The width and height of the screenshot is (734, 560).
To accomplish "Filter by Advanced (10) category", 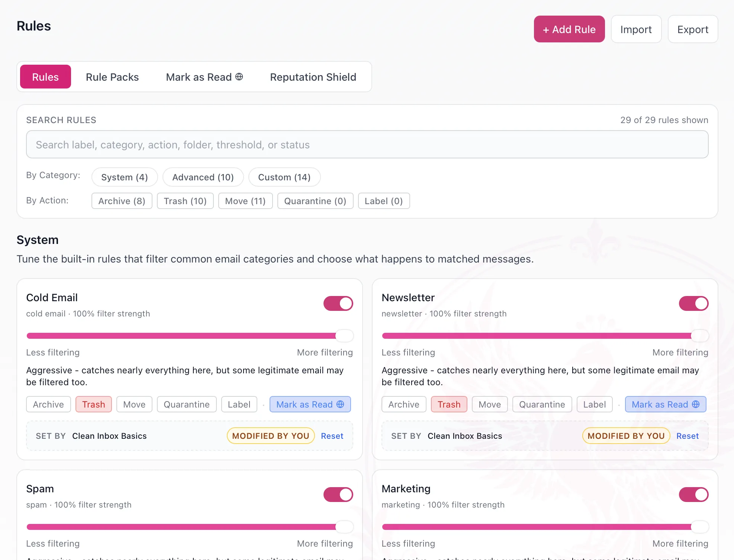I will (x=203, y=177).
